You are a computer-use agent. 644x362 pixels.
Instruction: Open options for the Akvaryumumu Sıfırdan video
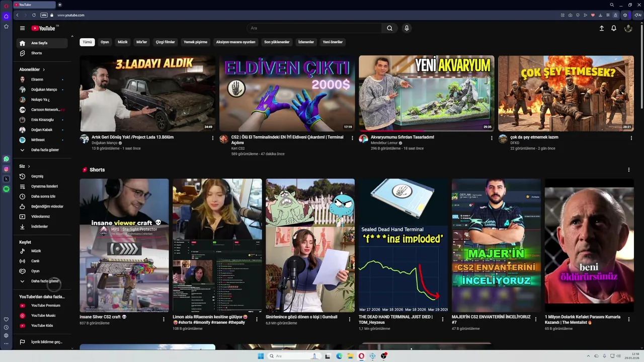(492, 138)
